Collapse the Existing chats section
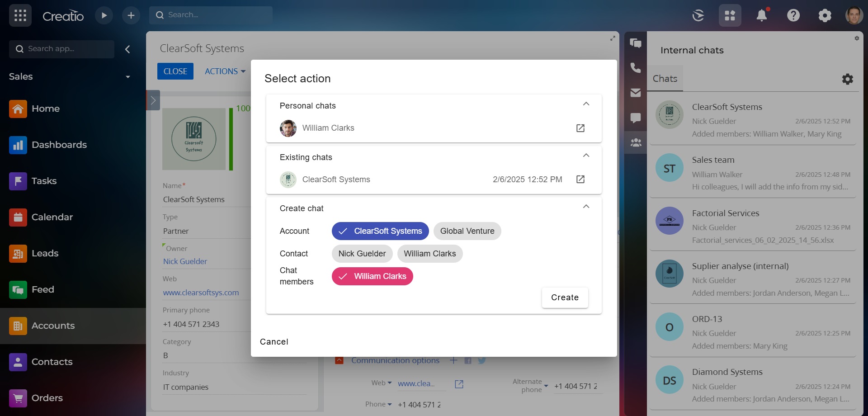868x416 pixels. 586,156
